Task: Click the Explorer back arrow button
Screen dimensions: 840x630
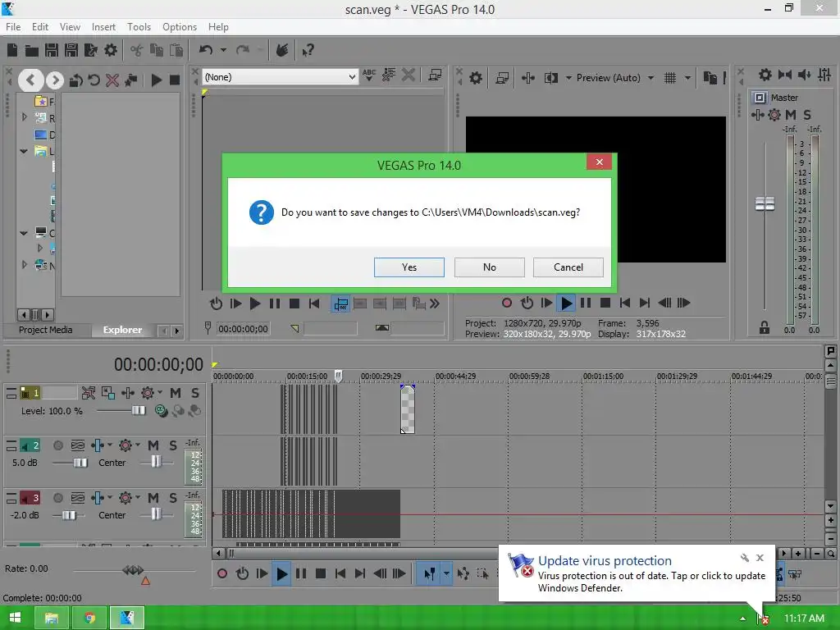Action: tap(30, 80)
